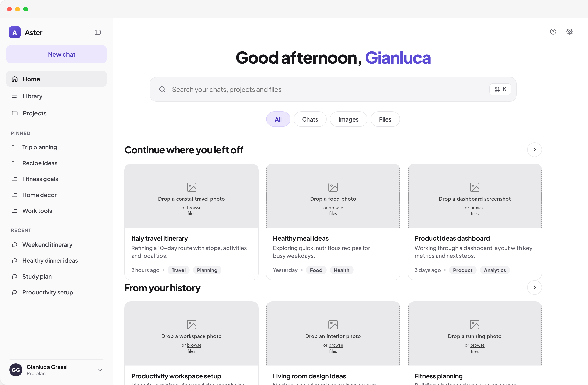Show next From your history cards

point(534,287)
